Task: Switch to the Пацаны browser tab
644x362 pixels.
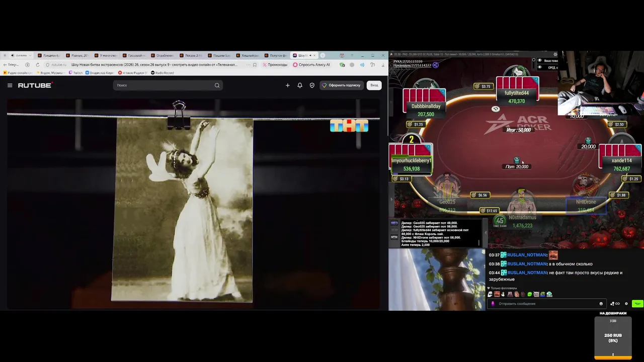Action: [x=219, y=55]
